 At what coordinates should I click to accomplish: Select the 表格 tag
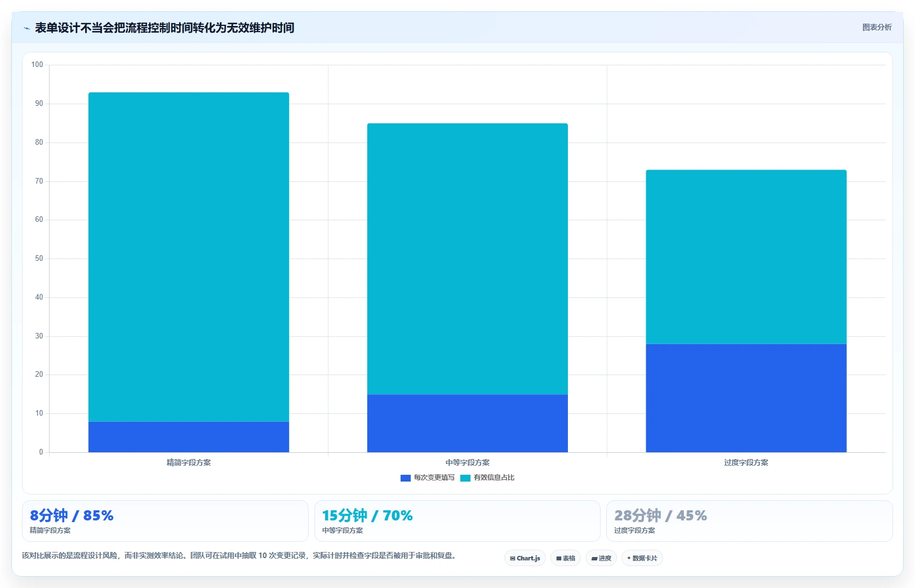566,558
